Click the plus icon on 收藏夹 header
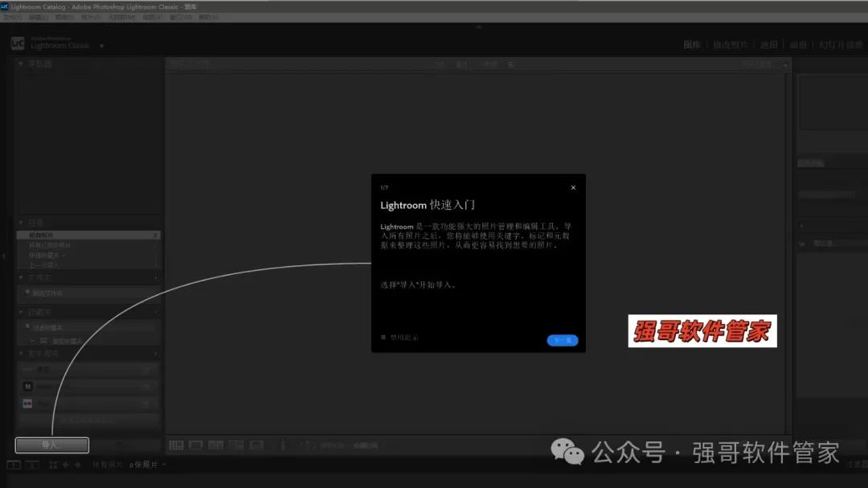The image size is (868, 488). [x=156, y=313]
